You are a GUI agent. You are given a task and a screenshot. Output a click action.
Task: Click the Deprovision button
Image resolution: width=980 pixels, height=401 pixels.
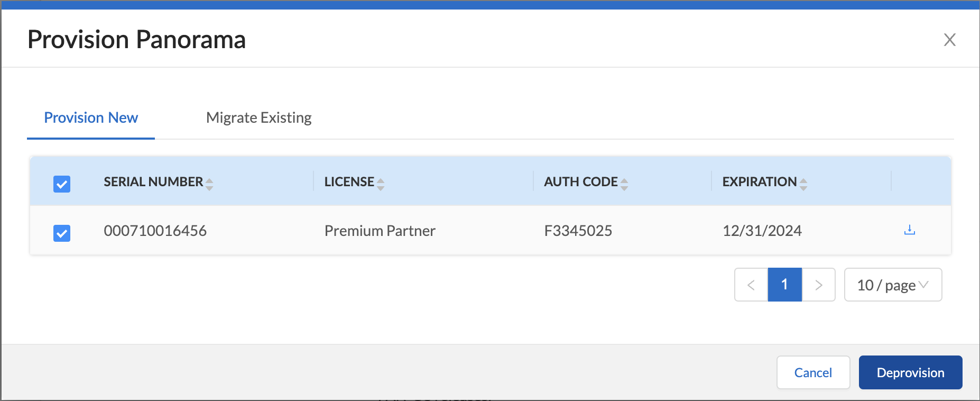910,372
